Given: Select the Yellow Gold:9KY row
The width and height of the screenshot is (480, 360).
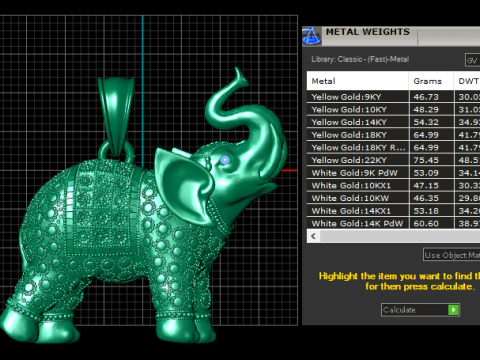Looking at the screenshot, I should click(x=393, y=97).
